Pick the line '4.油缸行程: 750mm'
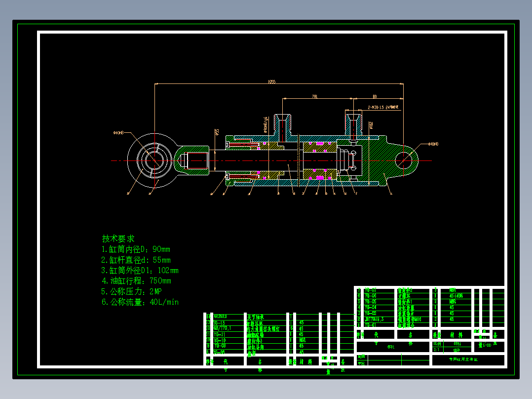Image resolution: width=532 pixels, height=399 pixels. coord(136,281)
